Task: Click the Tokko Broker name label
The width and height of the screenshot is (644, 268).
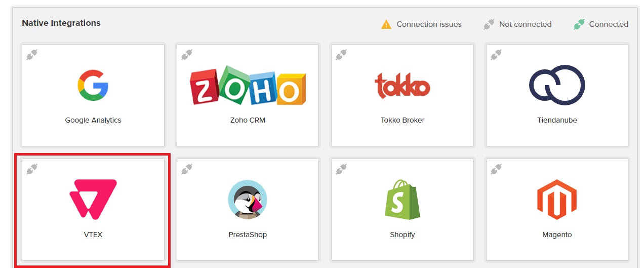Action: [x=402, y=120]
